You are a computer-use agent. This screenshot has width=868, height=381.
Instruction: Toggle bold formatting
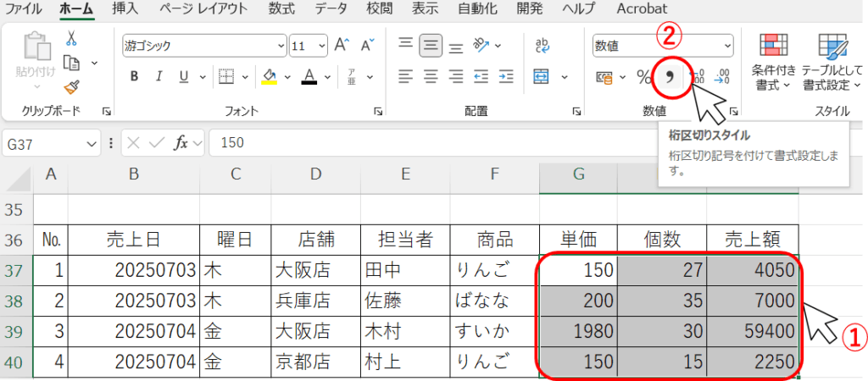[134, 77]
